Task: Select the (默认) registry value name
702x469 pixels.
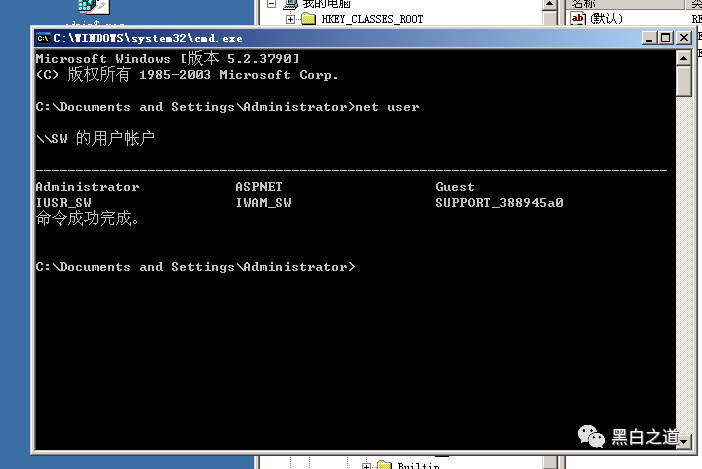Action: tap(607, 19)
